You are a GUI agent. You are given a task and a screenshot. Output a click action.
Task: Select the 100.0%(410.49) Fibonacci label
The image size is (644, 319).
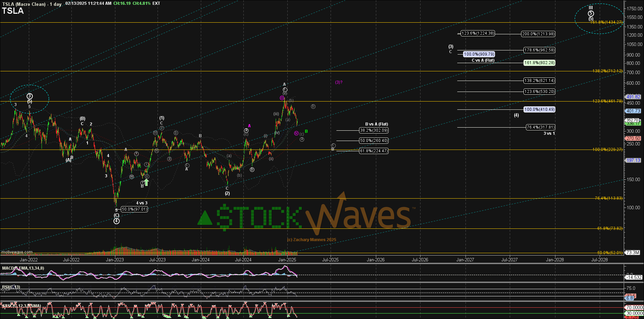coord(539,109)
